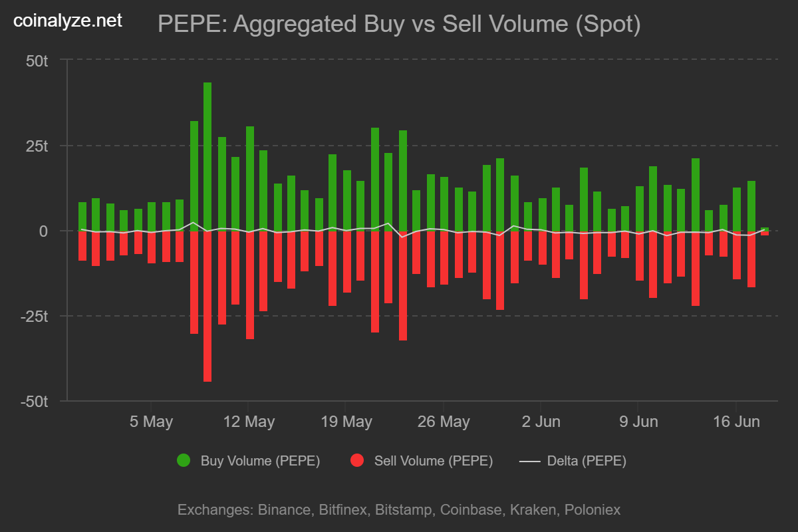Click the 26 May x-axis label
The width and height of the screenshot is (798, 532).
click(x=443, y=422)
